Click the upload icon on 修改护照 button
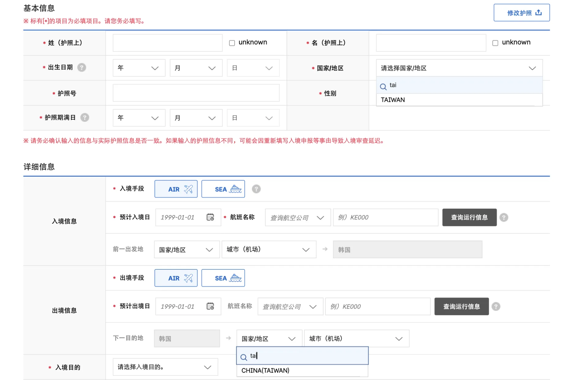The image size is (588, 380). (538, 12)
